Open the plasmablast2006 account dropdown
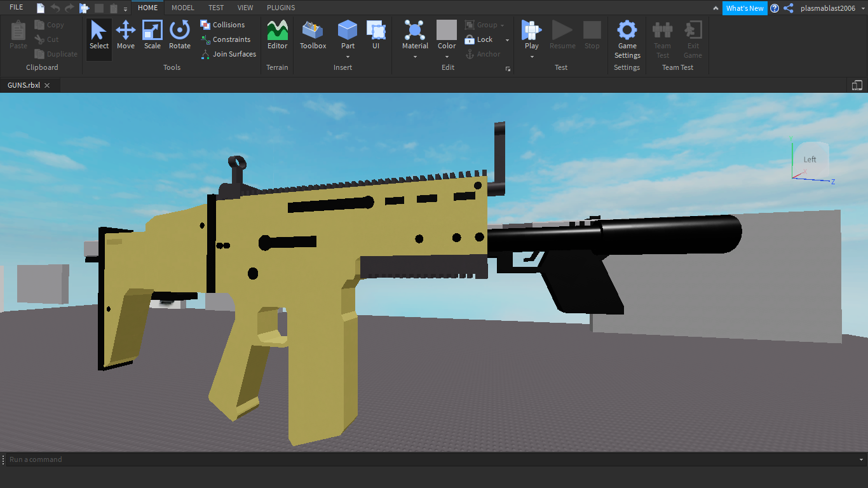The image size is (868, 488). tap(832, 8)
